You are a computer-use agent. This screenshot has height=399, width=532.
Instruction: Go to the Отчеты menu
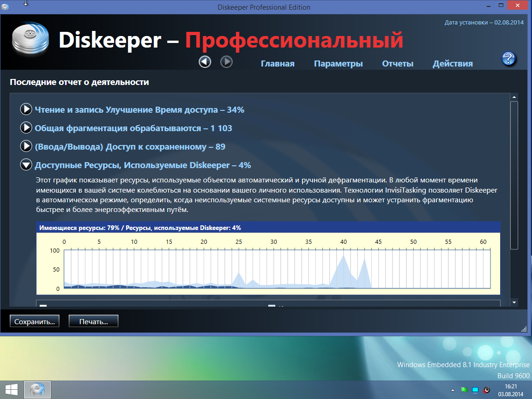click(x=398, y=64)
